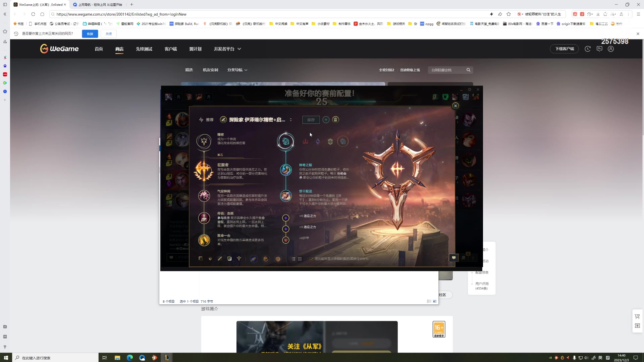Click 恢复 to restore closed pages
Image resolution: width=644 pixels, height=362 pixels.
coord(90,34)
